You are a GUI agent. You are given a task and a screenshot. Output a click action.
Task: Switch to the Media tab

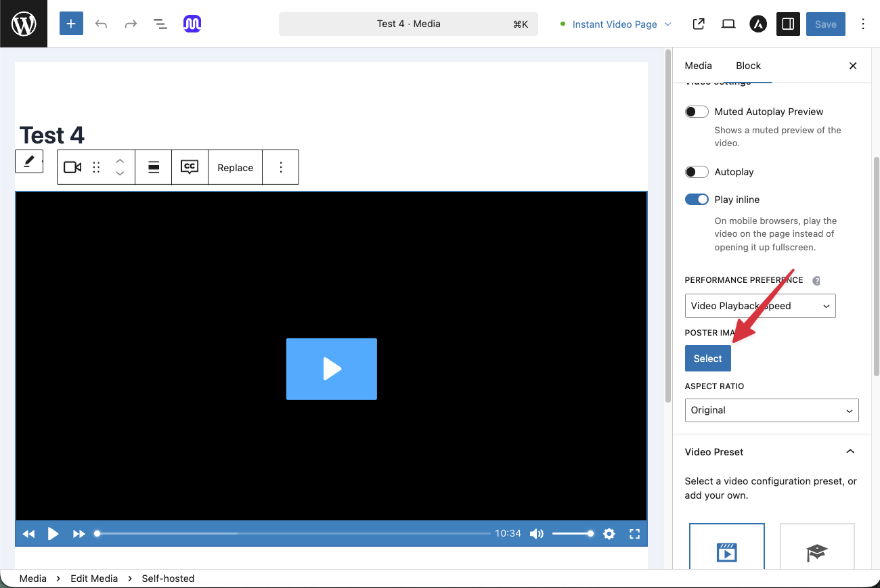[698, 66]
